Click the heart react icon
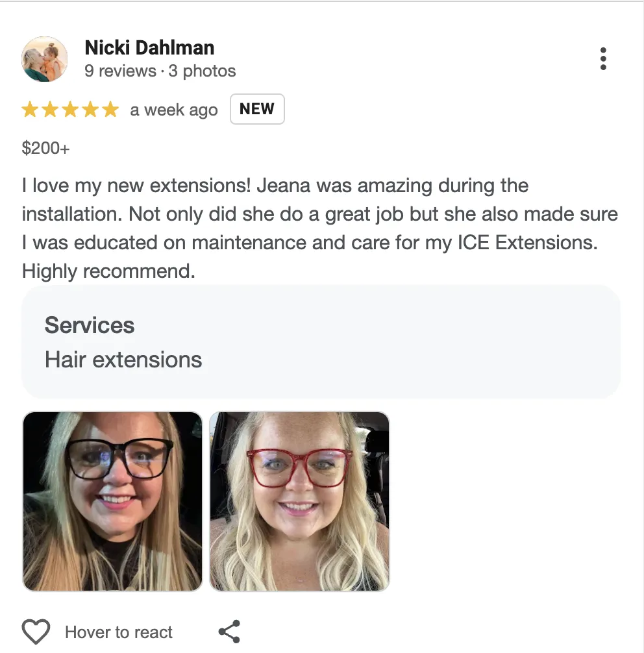The width and height of the screenshot is (644, 653). pyautogui.click(x=36, y=632)
